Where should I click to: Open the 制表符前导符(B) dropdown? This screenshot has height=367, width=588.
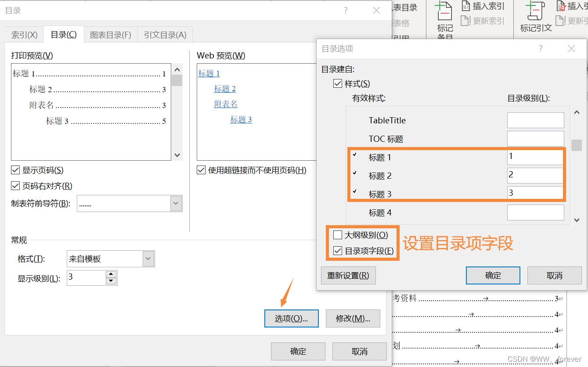176,204
